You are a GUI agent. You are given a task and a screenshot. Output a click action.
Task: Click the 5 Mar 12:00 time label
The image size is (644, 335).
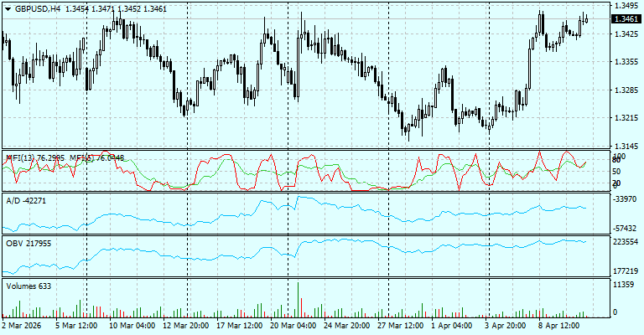point(77,326)
